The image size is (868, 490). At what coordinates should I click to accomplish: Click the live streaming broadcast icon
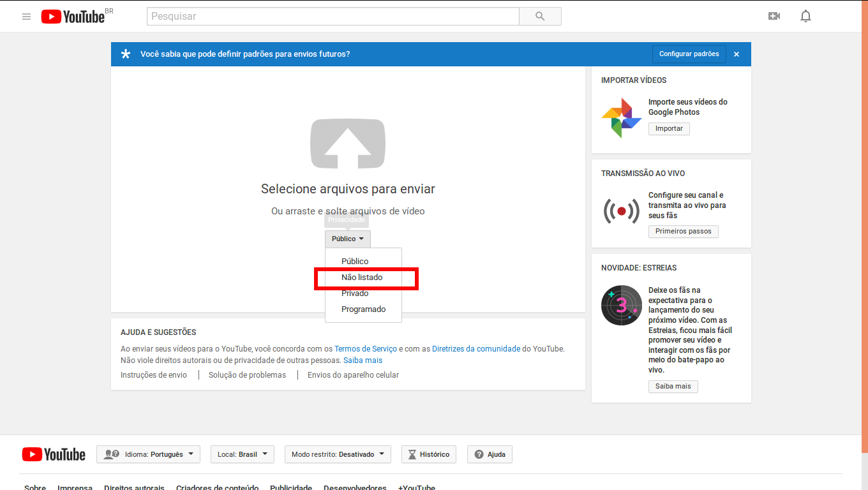coord(621,211)
